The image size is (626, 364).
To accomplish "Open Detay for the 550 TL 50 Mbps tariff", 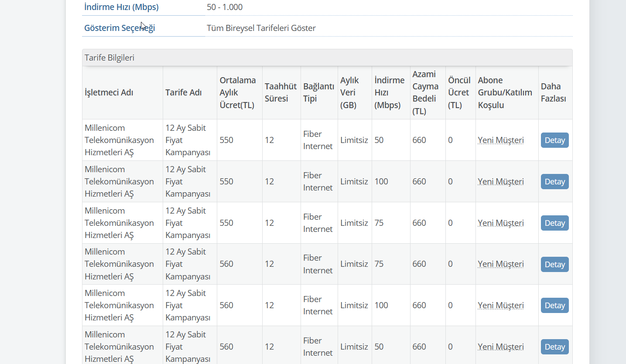I will pos(554,140).
